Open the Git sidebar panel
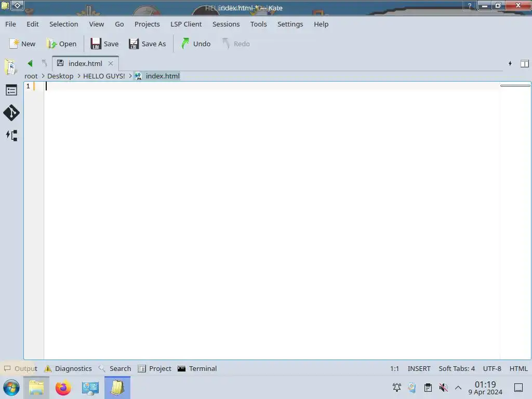The width and height of the screenshot is (532, 399). (11, 113)
